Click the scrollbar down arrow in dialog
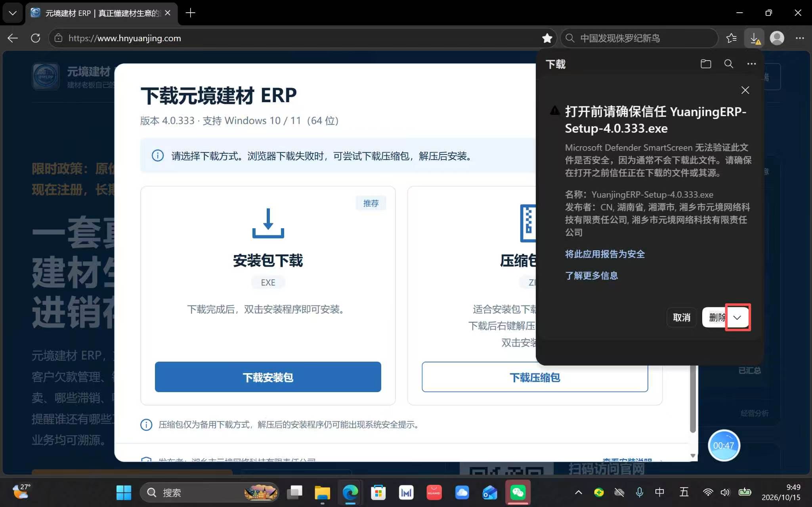 pos(693,456)
